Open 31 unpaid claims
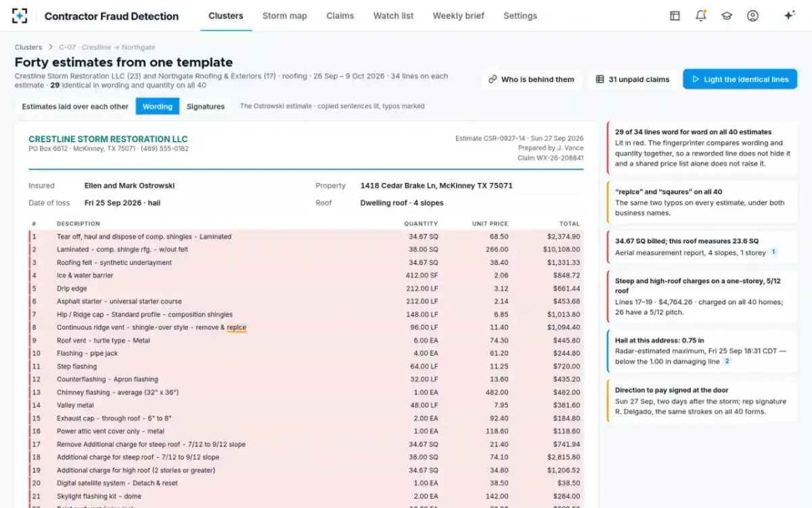The width and height of the screenshot is (812, 508). pos(633,79)
